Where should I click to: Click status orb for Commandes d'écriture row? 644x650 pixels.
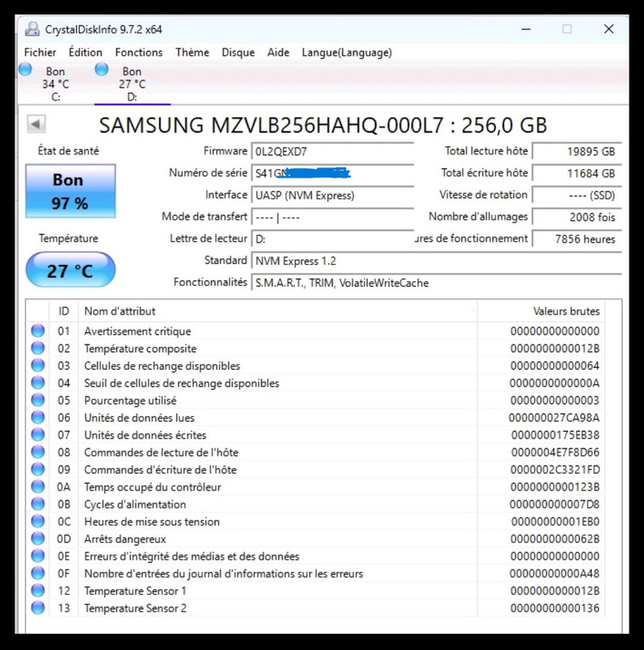[x=37, y=470]
